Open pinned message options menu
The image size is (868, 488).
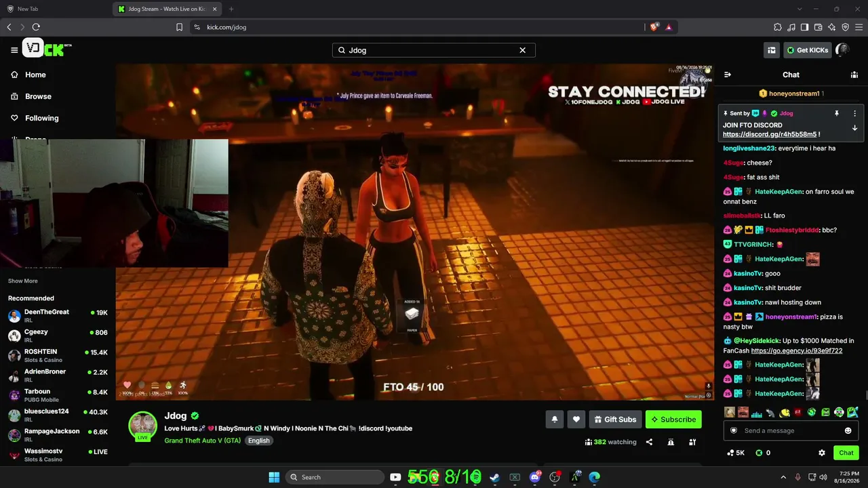pyautogui.click(x=854, y=113)
